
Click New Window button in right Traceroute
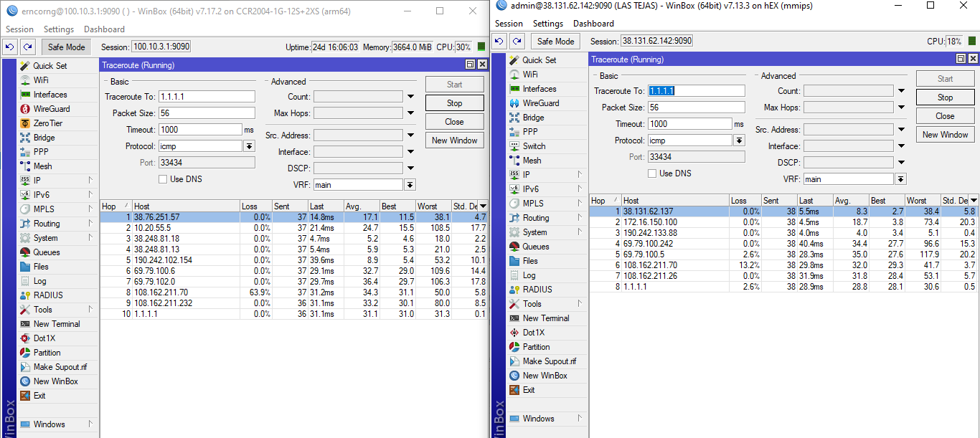(x=946, y=135)
